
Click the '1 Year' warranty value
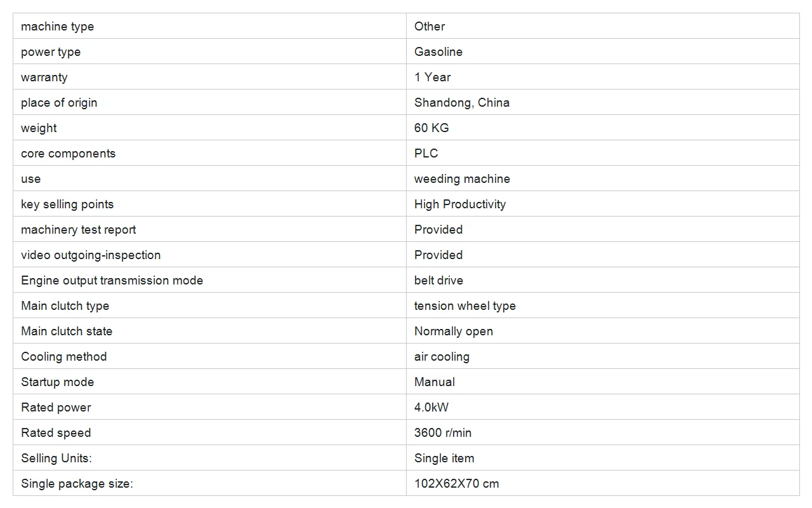[433, 77]
